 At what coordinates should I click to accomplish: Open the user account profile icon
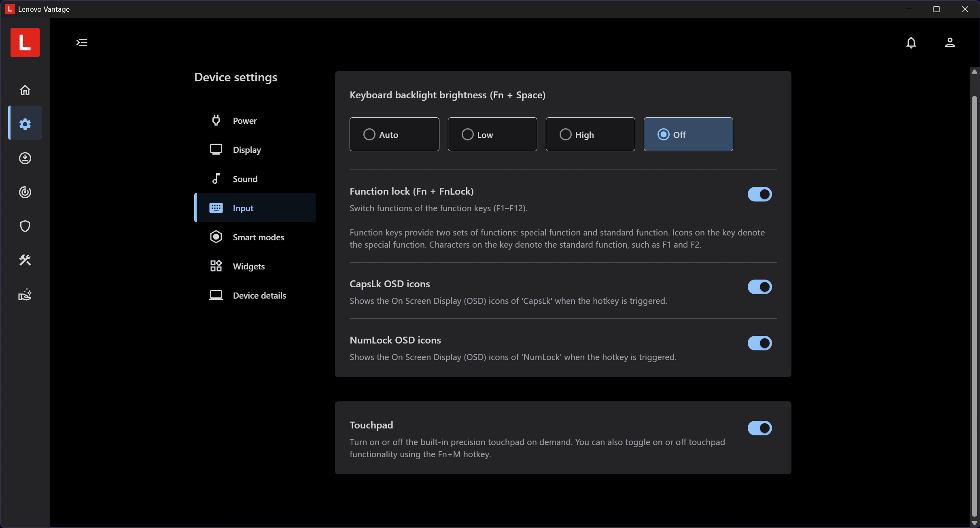click(950, 42)
